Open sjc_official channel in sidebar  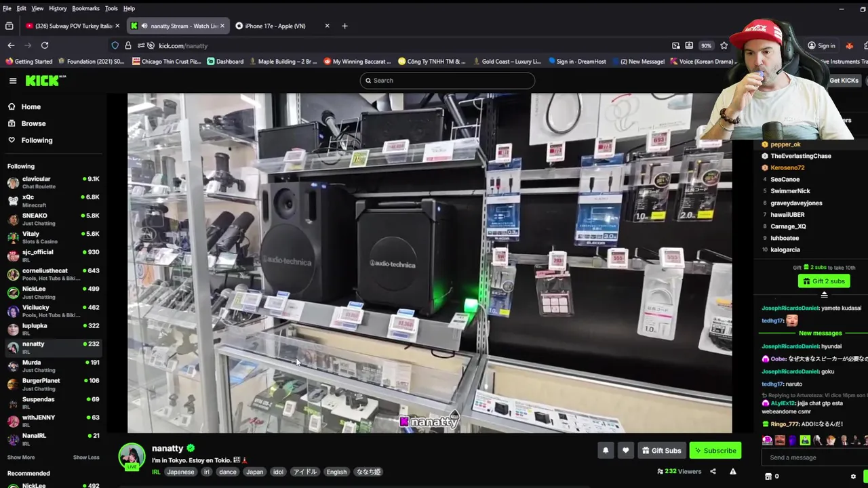click(53, 255)
